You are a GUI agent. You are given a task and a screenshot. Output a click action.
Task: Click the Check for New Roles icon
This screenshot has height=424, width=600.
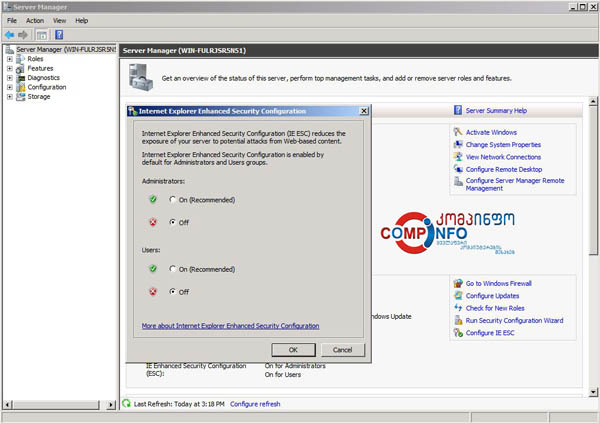point(458,308)
